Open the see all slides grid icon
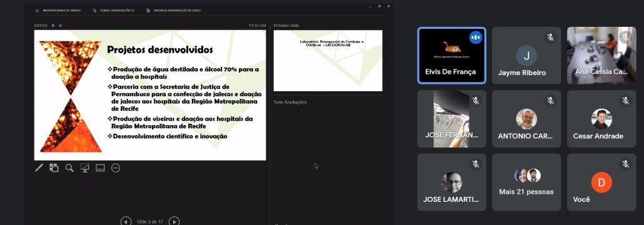Image resolution: width=644 pixels, height=225 pixels. tap(54, 167)
